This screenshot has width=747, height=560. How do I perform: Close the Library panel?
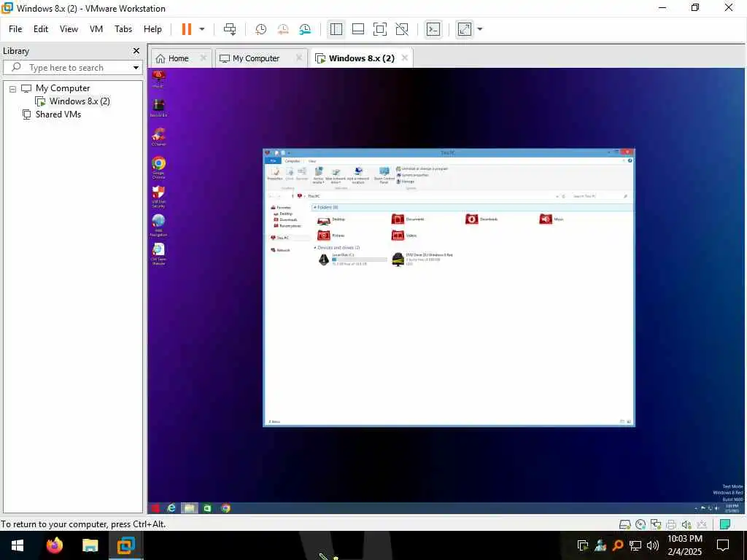[136, 50]
